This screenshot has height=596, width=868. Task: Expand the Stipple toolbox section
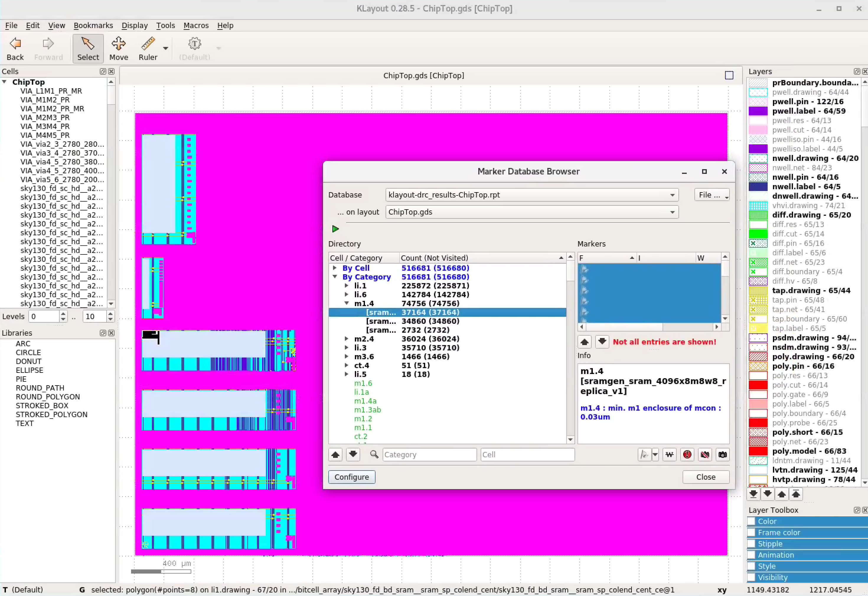[x=807, y=544]
